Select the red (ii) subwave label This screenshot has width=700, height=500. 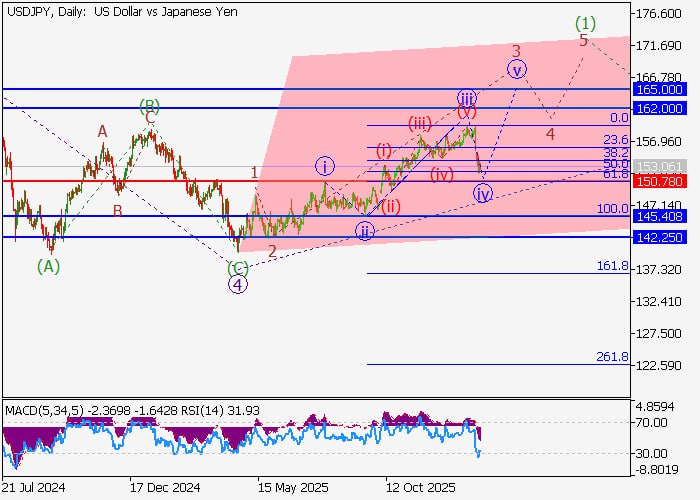click(x=391, y=207)
